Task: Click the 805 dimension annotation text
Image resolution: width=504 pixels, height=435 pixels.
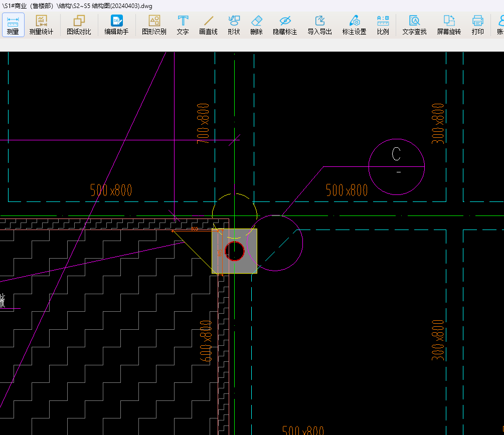Action: (195, 229)
